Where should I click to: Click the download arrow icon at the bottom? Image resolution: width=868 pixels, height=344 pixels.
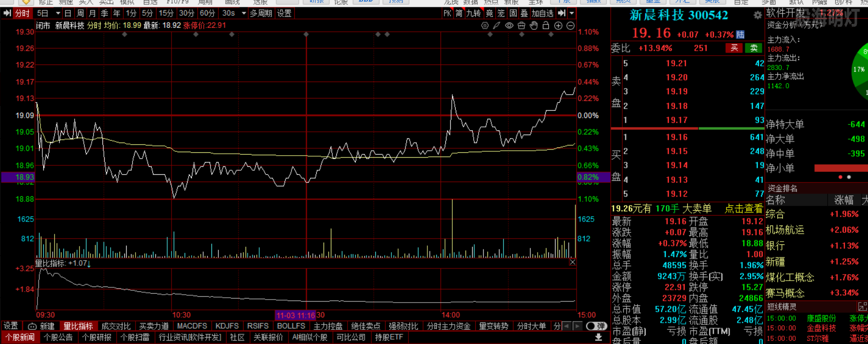coord(598,337)
